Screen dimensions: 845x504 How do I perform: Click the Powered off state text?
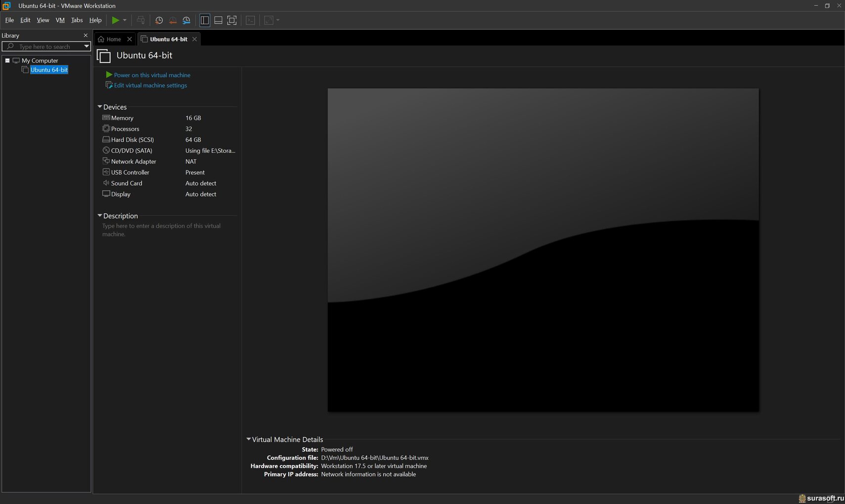click(337, 450)
